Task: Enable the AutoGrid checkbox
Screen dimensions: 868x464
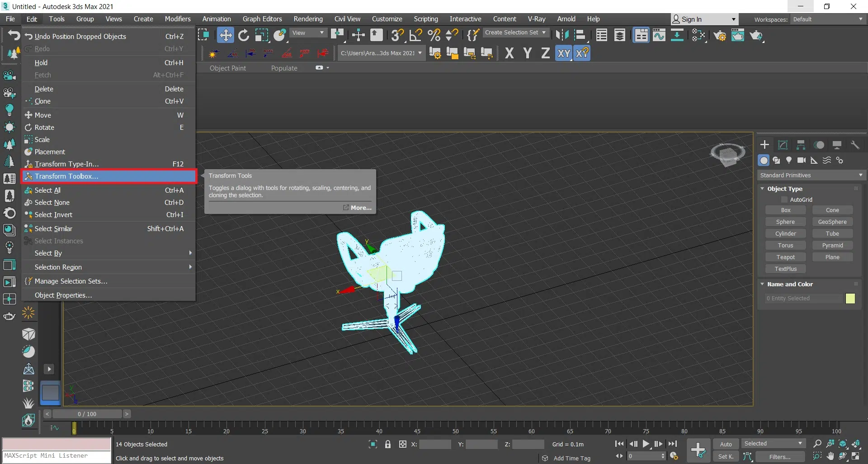Action: click(784, 200)
